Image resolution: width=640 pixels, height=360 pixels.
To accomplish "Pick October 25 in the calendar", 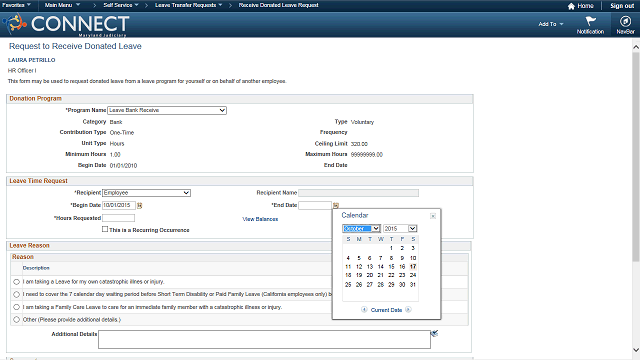I will pos(348,284).
